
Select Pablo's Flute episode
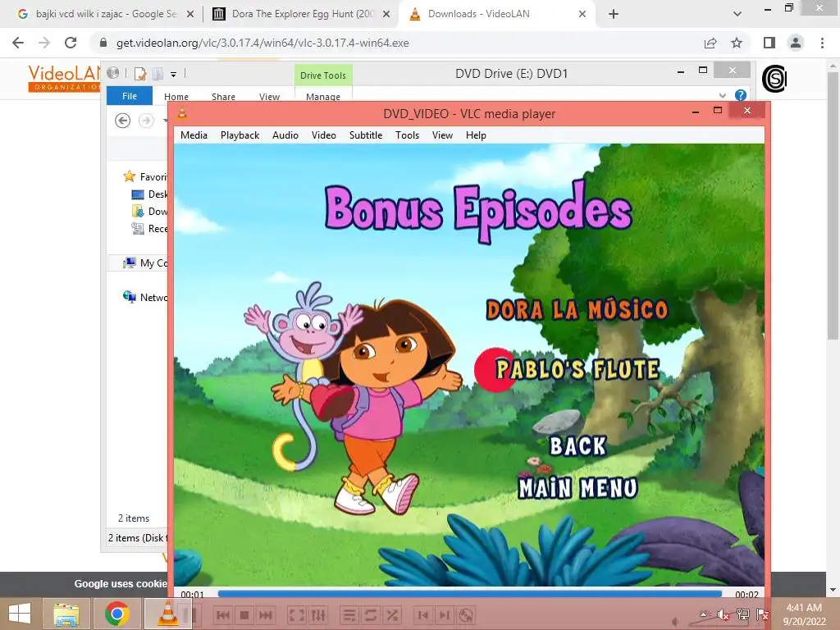(x=577, y=370)
